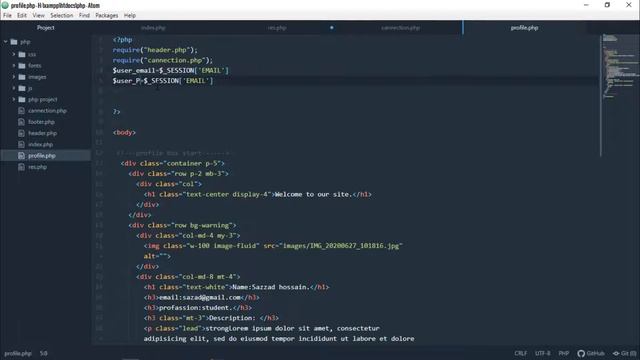The width and height of the screenshot is (640, 360).
Task: Open the Git panel from status bar
Action: 624,353
